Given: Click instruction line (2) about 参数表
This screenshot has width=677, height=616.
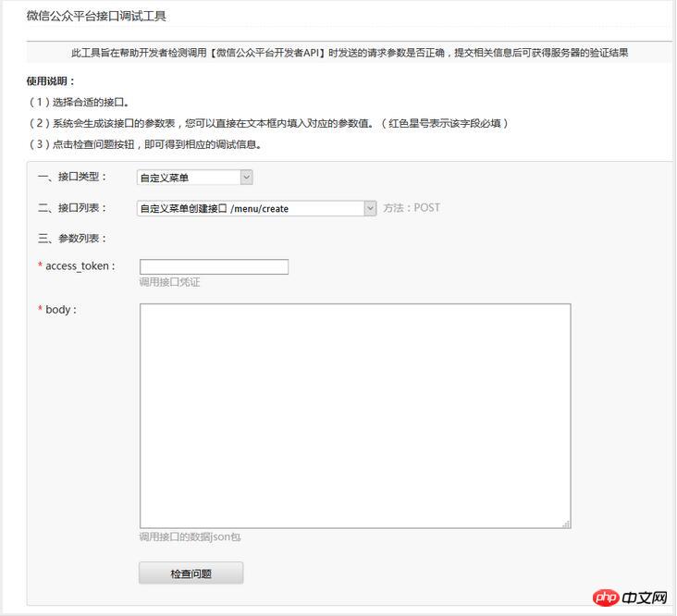Looking at the screenshot, I should [268, 123].
